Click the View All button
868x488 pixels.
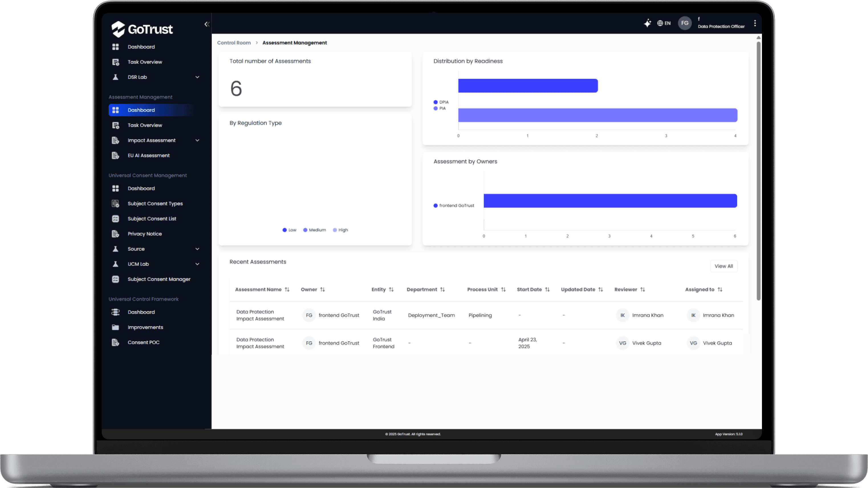(723, 266)
